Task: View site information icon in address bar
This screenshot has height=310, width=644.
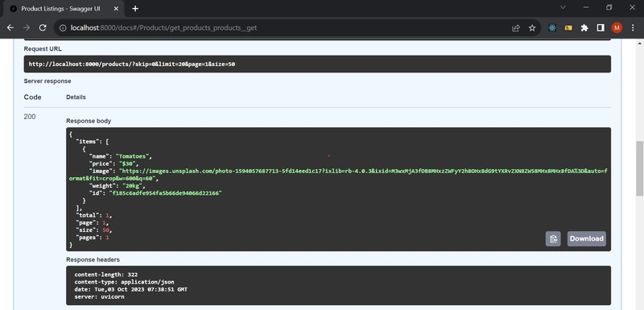Action: (x=63, y=28)
